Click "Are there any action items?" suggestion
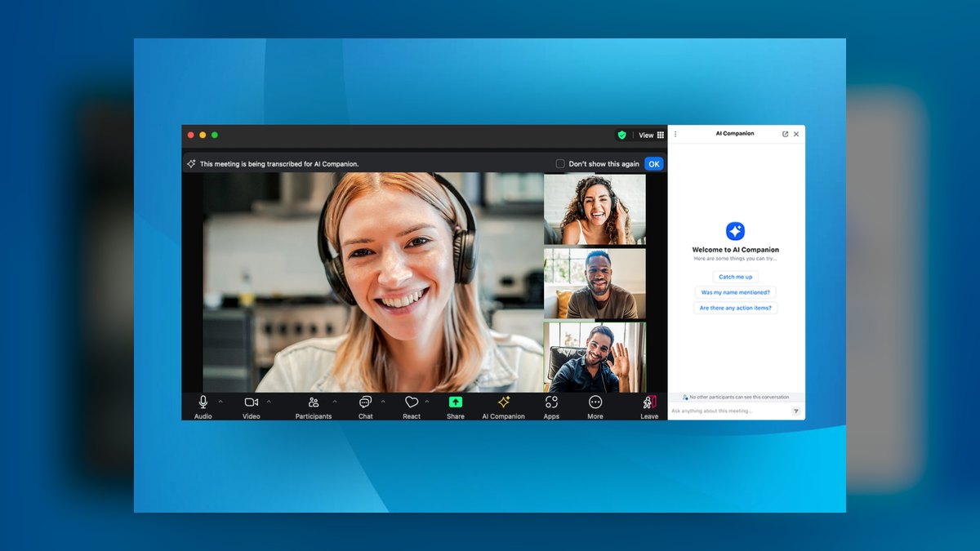Image resolution: width=980 pixels, height=551 pixels. pos(736,308)
